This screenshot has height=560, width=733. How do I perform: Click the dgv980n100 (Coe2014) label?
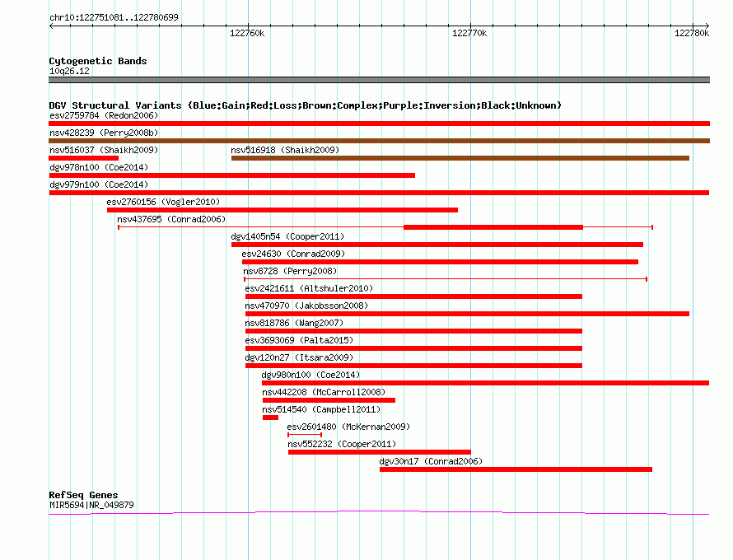pos(310,375)
